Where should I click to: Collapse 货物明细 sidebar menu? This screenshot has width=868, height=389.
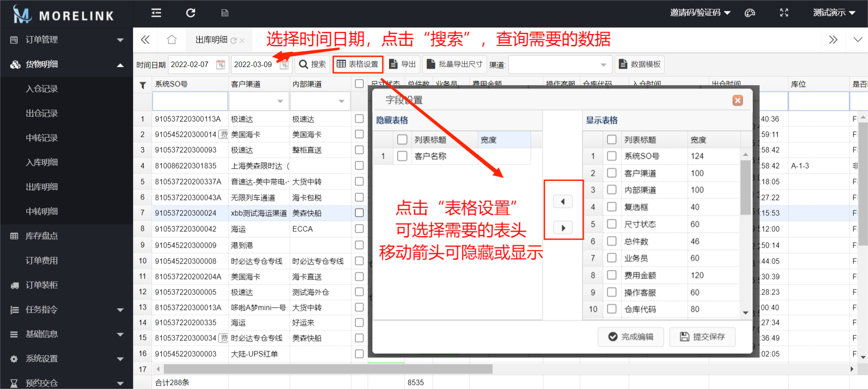66,64
